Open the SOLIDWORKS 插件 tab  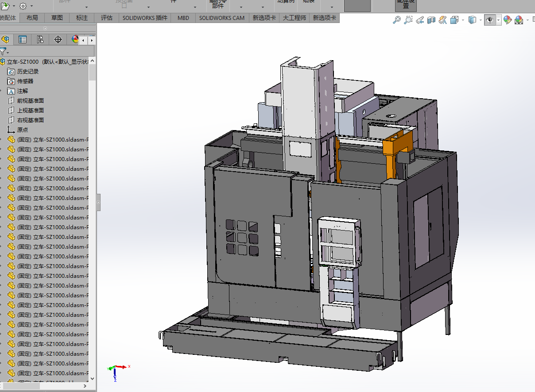tap(145, 18)
